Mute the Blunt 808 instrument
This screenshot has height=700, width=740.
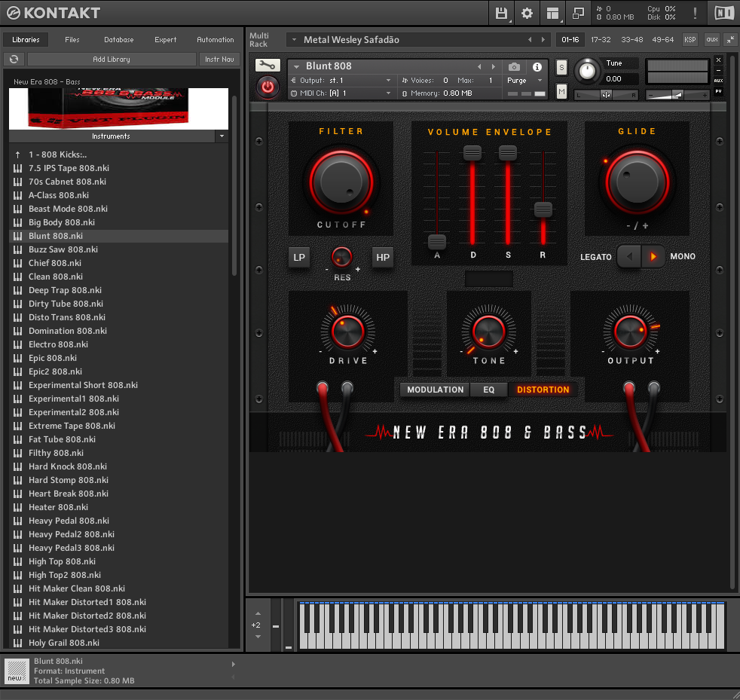pos(561,91)
